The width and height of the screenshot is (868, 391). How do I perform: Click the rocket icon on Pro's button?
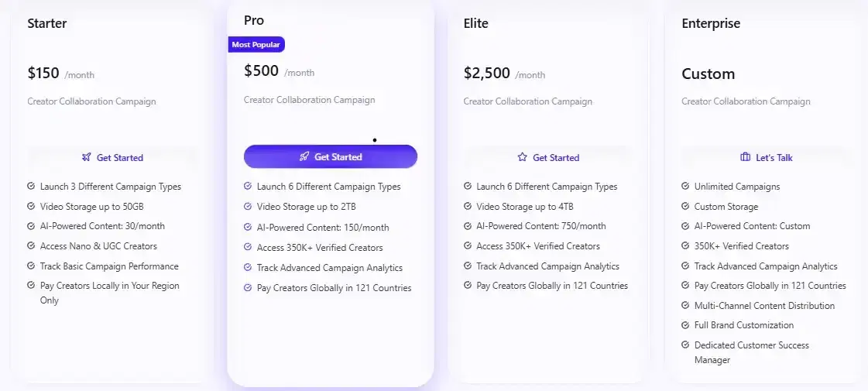[x=304, y=156]
